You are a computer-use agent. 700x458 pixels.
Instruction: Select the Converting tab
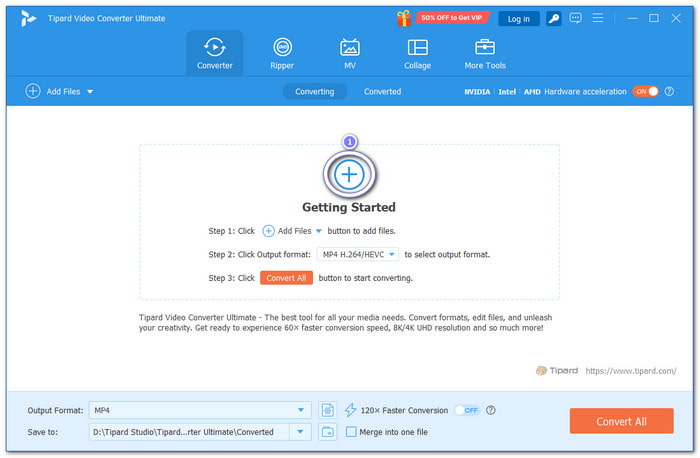tap(315, 92)
